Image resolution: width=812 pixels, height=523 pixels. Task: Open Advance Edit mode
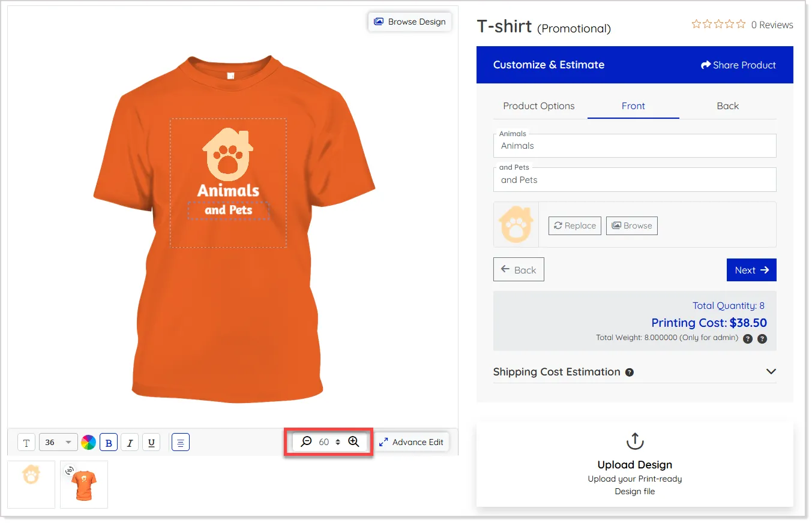tap(412, 442)
